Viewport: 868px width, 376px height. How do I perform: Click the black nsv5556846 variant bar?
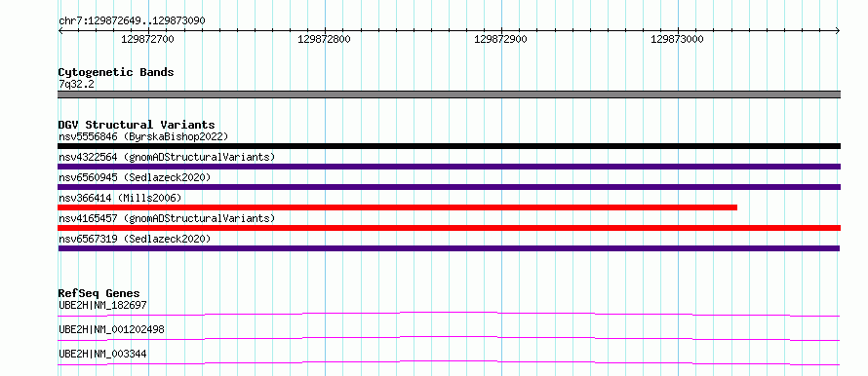click(x=449, y=146)
